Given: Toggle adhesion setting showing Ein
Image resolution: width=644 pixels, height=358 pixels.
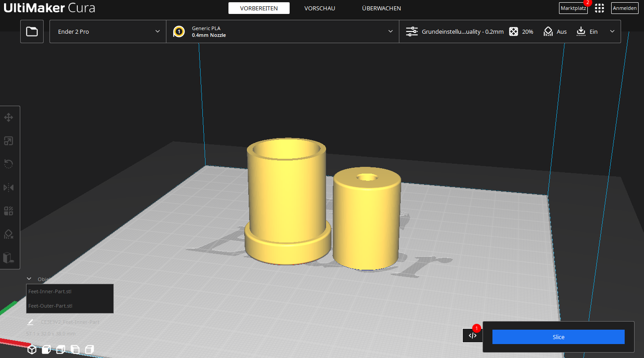Looking at the screenshot, I should [587, 31].
